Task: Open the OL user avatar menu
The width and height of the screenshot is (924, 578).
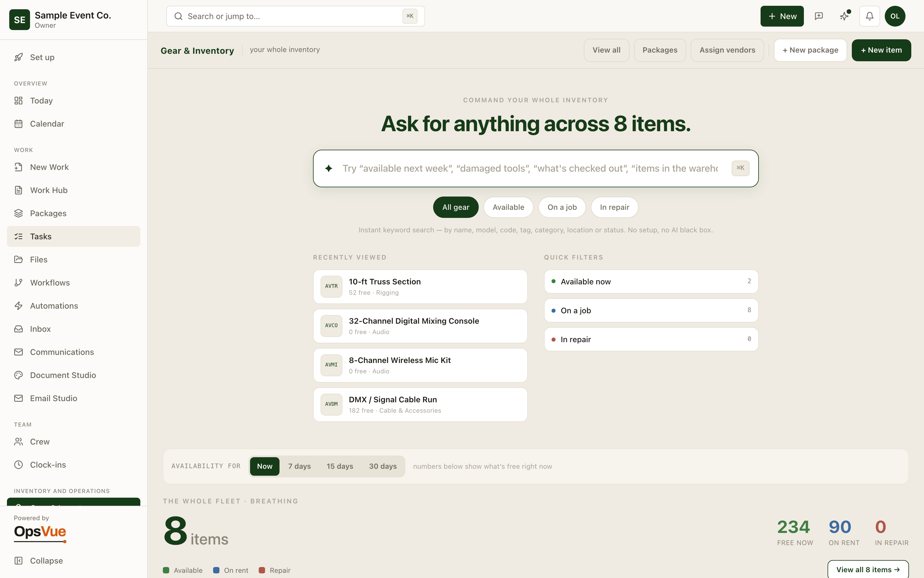Action: point(895,16)
